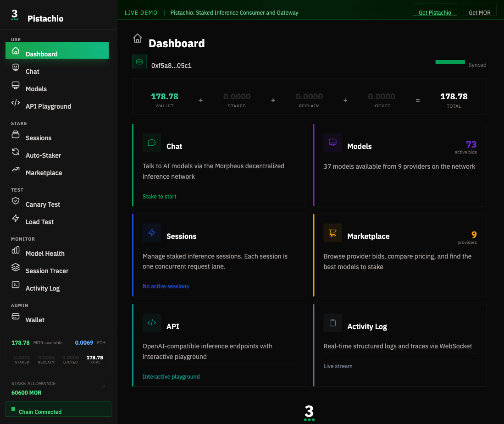Click the home icon beside Dashboard heading
The width and height of the screenshot is (504, 424).
[138, 38]
